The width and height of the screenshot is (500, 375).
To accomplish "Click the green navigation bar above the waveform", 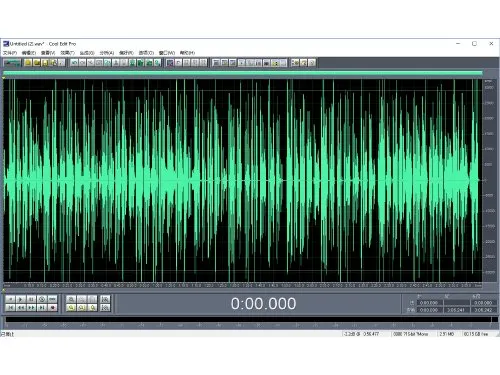I will (243, 73).
